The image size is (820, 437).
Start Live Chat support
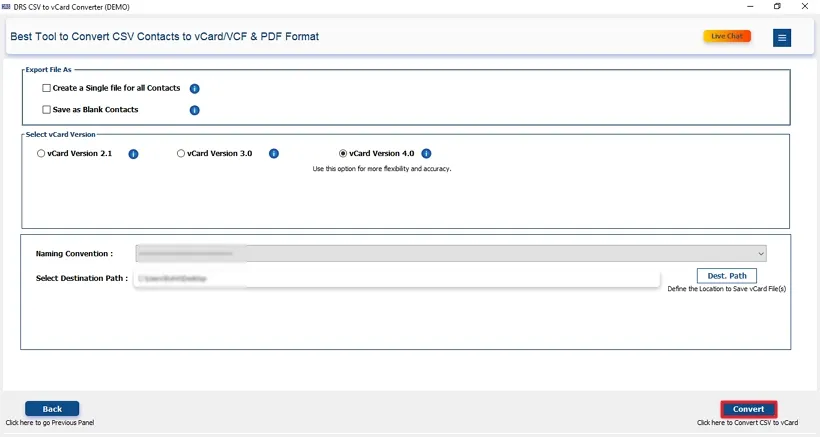tap(727, 36)
